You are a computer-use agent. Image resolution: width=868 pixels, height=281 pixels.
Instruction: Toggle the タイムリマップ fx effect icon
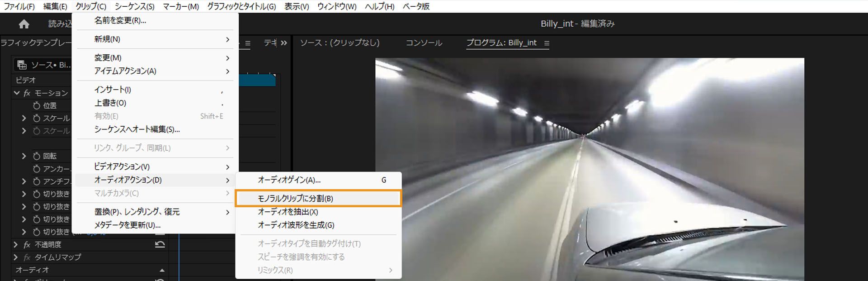[x=27, y=257]
